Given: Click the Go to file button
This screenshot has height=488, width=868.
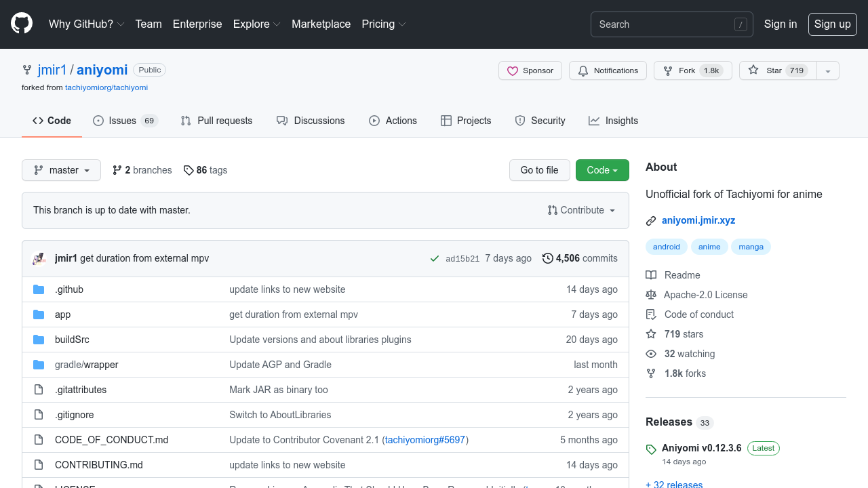Looking at the screenshot, I should [x=539, y=170].
